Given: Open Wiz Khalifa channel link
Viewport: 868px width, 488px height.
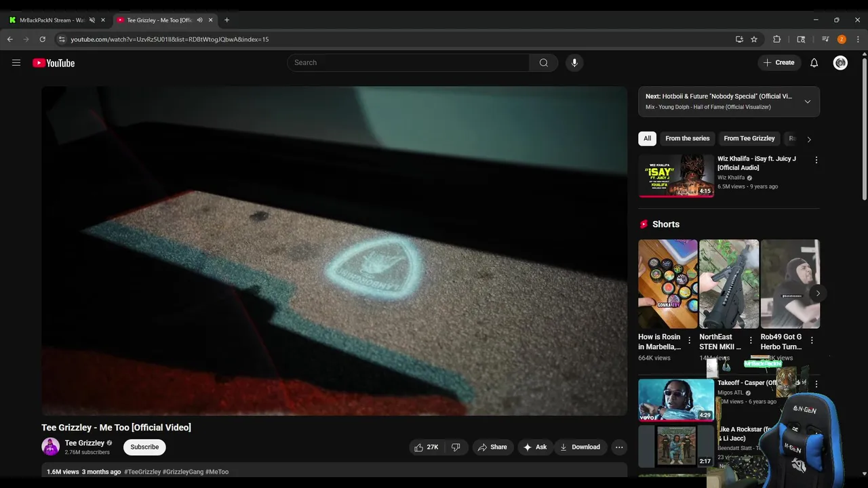Looking at the screenshot, I should pyautogui.click(x=731, y=178).
